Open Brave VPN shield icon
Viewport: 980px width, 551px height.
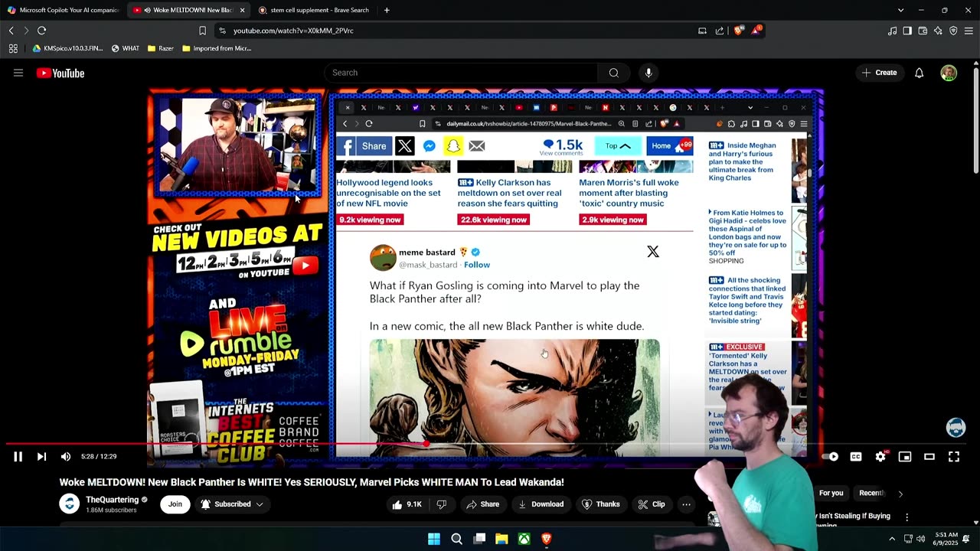[953, 31]
